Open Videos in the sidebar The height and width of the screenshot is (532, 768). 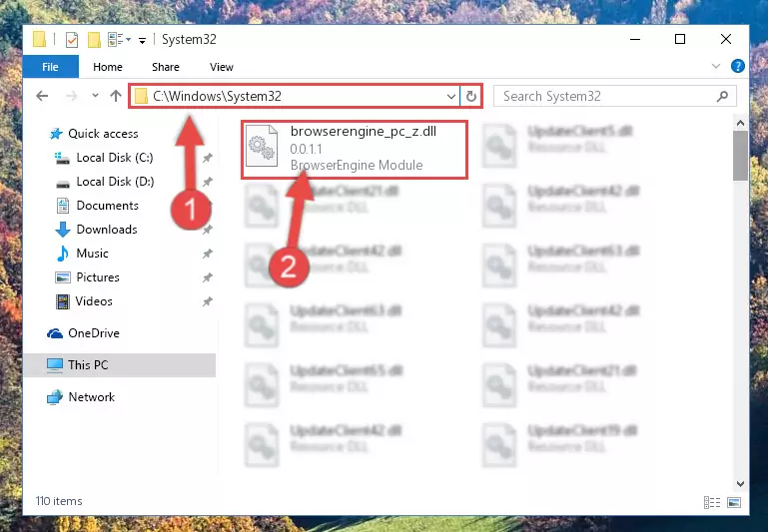tap(84, 301)
